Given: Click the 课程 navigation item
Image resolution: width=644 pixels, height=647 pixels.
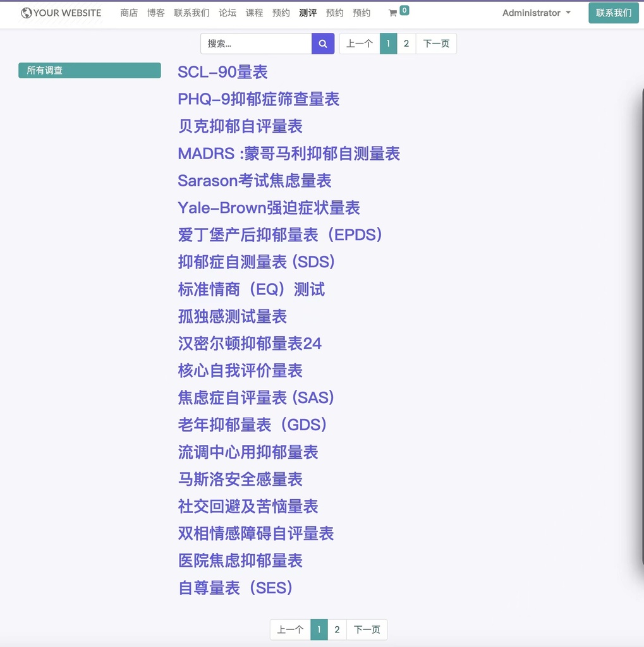Looking at the screenshot, I should point(254,13).
